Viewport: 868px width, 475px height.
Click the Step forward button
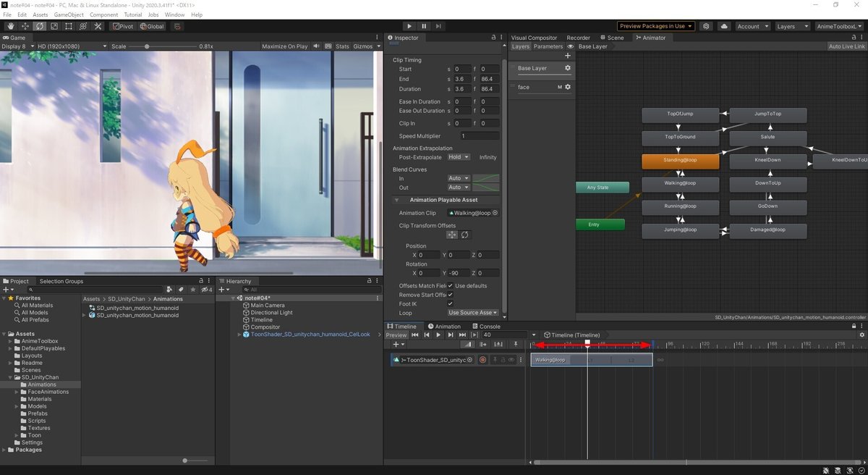pyautogui.click(x=440, y=26)
